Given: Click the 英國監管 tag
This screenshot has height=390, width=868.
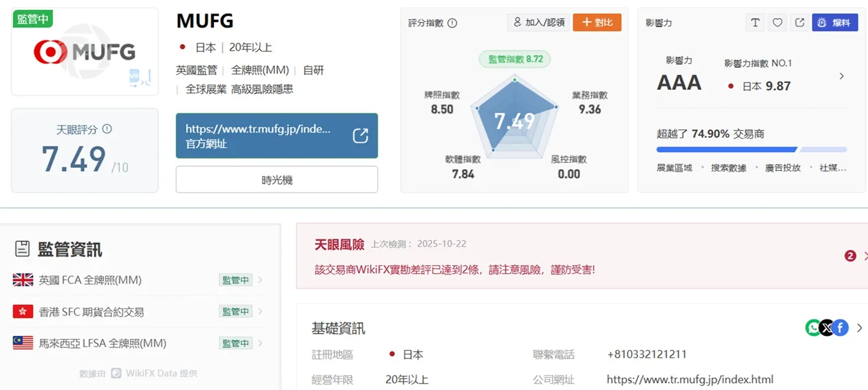Looking at the screenshot, I should (196, 70).
